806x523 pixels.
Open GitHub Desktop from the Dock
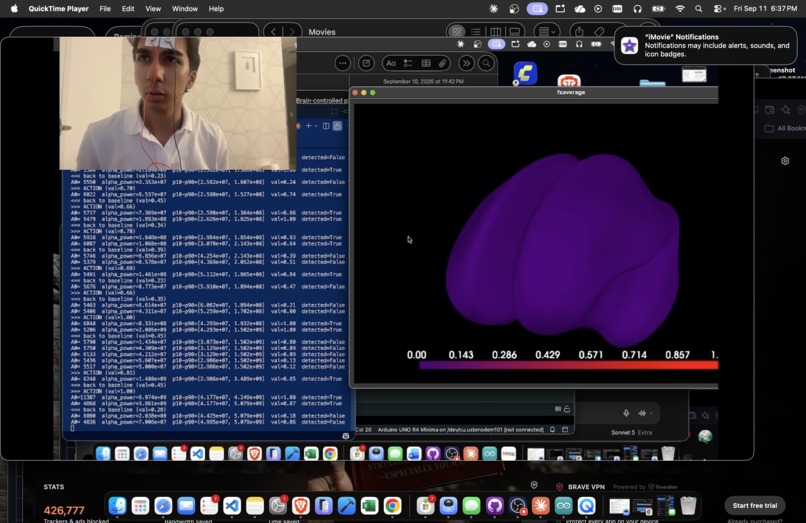tap(494, 506)
